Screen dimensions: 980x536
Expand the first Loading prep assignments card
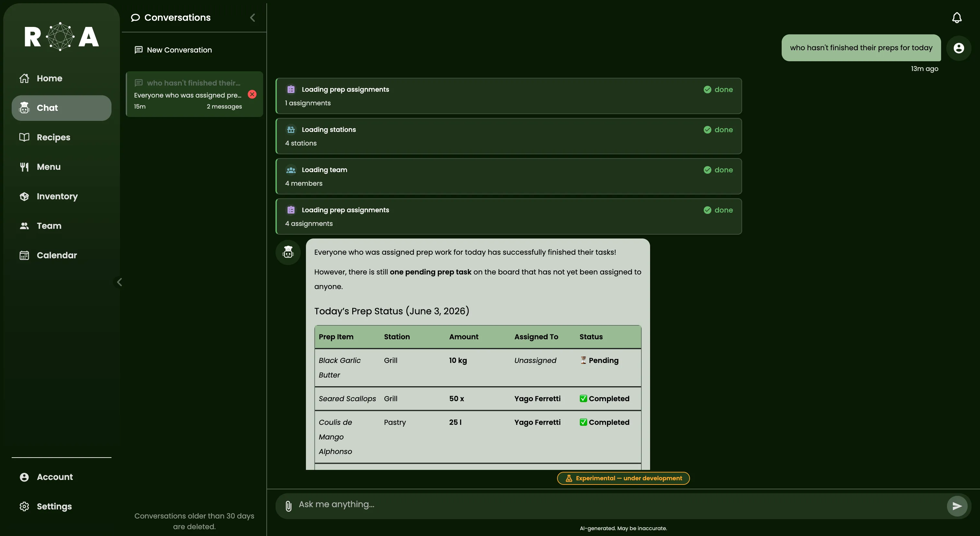(x=509, y=96)
